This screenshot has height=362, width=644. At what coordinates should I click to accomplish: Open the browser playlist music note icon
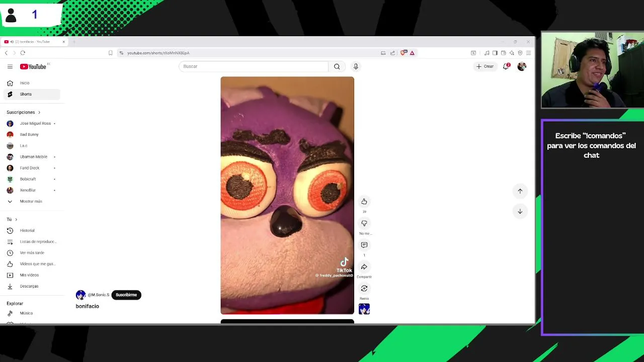(487, 53)
